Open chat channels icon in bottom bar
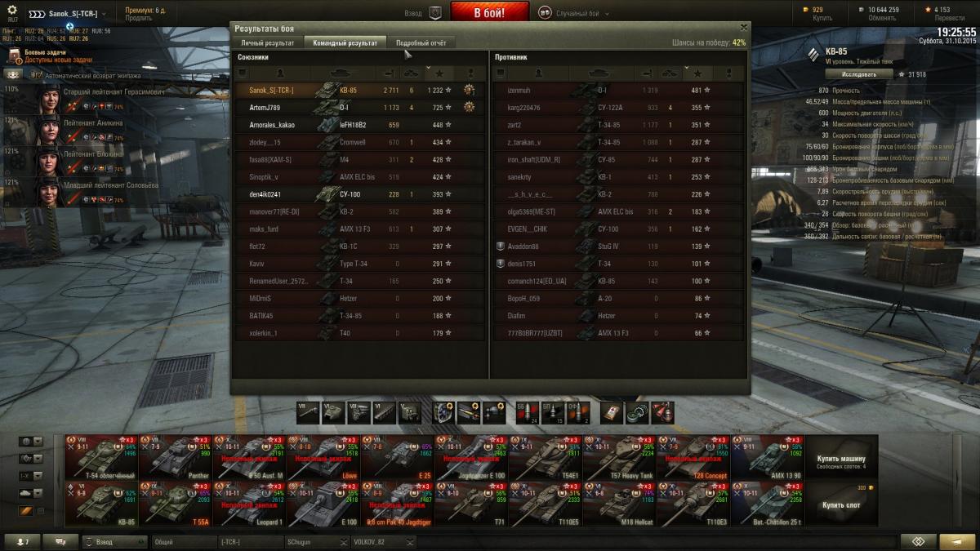 (x=60, y=542)
